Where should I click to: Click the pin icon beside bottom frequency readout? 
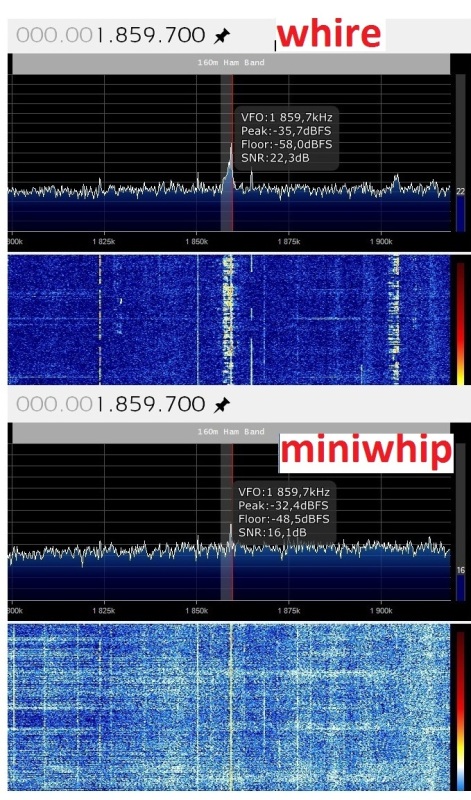221,405
